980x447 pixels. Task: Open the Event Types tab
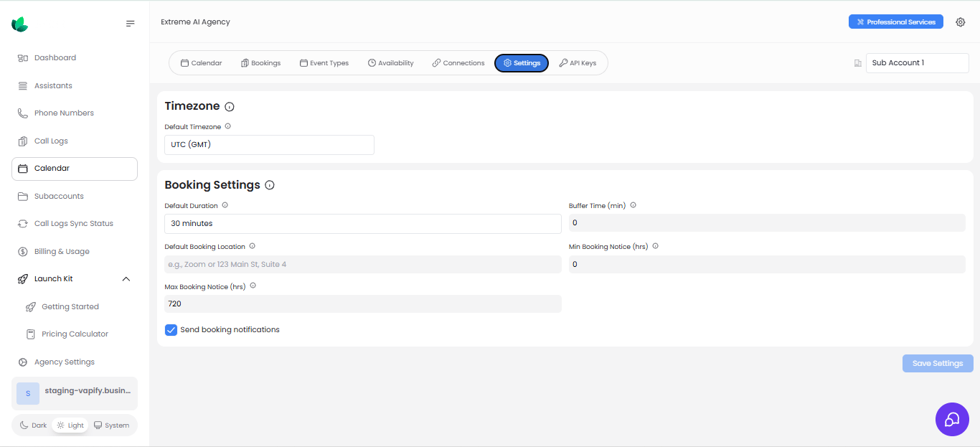(x=324, y=63)
